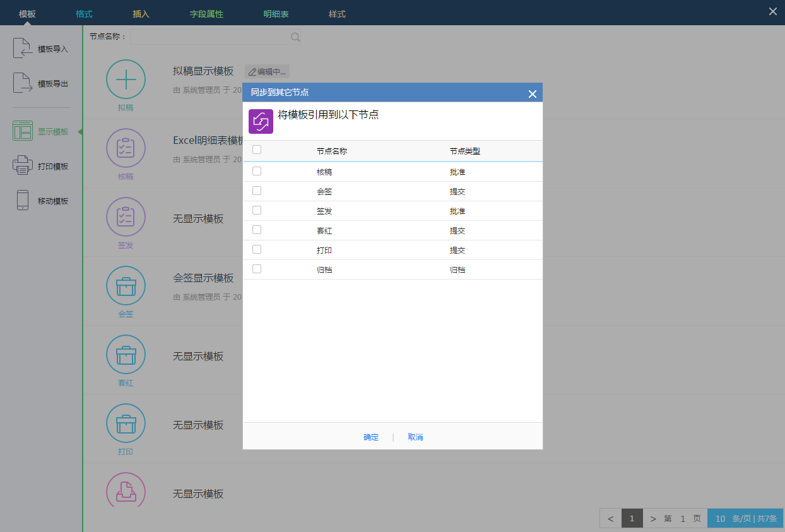Open the 10 条/页 page size selector
This screenshot has width=785, height=532.
746,519
